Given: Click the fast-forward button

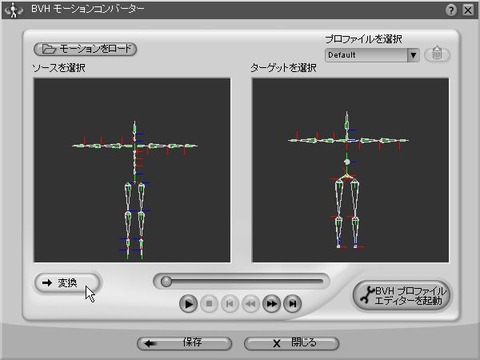Looking at the screenshot, I should (271, 304).
